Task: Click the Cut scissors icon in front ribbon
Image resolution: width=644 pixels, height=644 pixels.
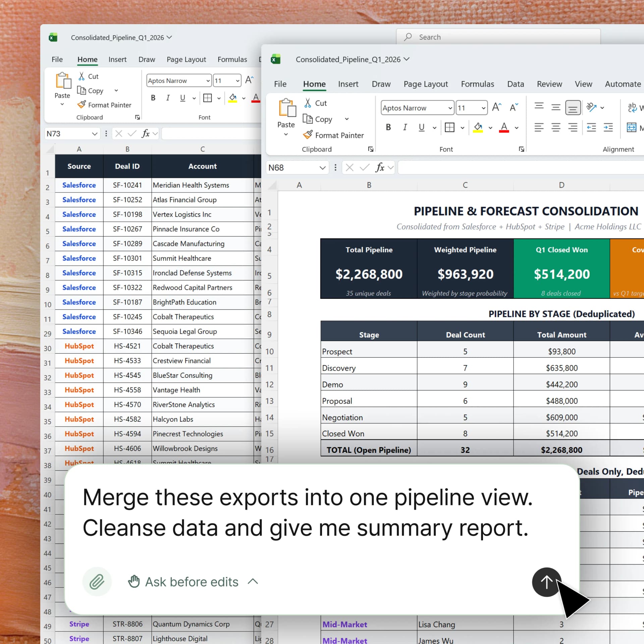Action: [x=308, y=103]
